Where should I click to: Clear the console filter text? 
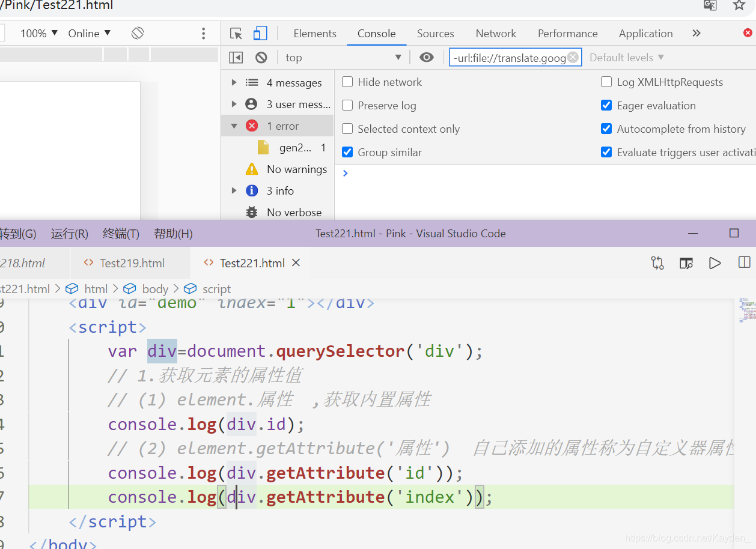pyautogui.click(x=573, y=57)
